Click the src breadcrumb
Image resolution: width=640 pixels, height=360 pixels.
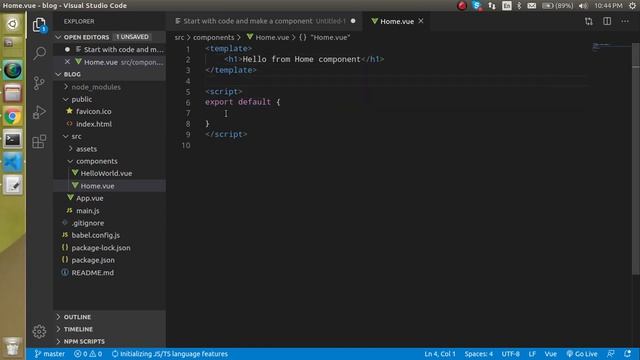coord(179,37)
